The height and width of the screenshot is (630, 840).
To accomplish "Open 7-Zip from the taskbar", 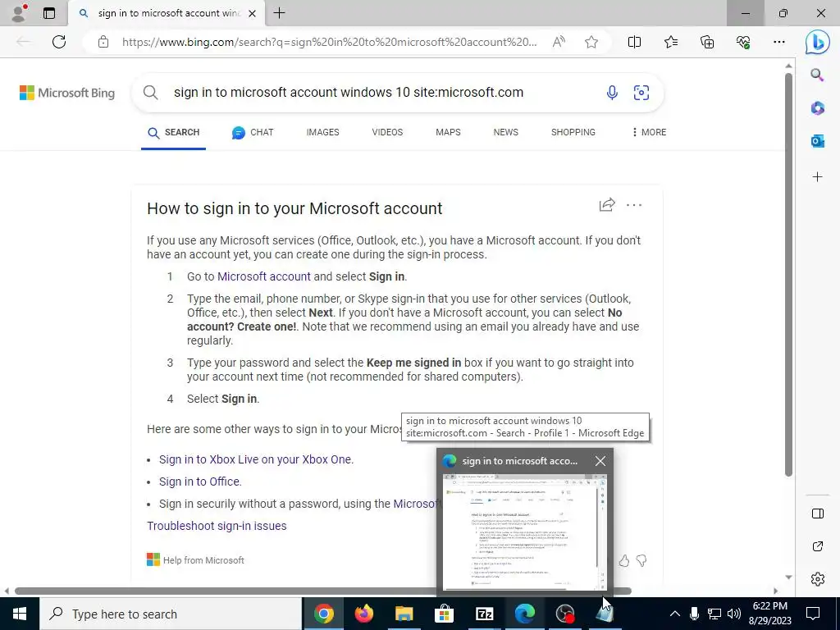I will pos(484,614).
